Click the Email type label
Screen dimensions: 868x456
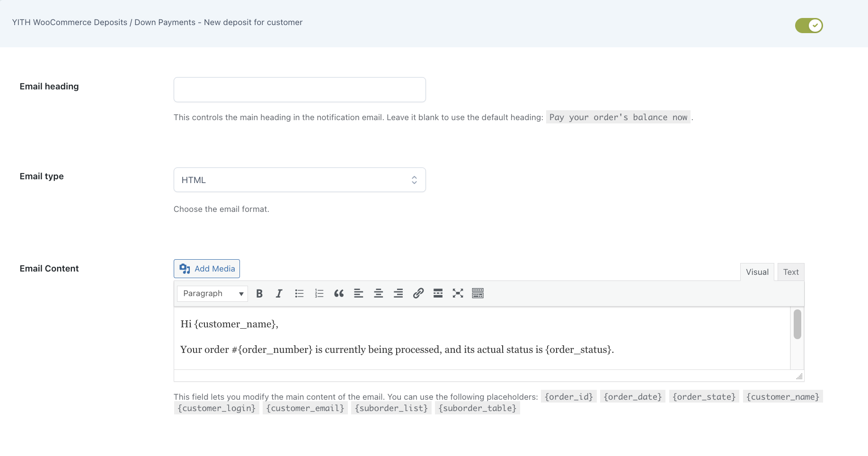point(42,176)
